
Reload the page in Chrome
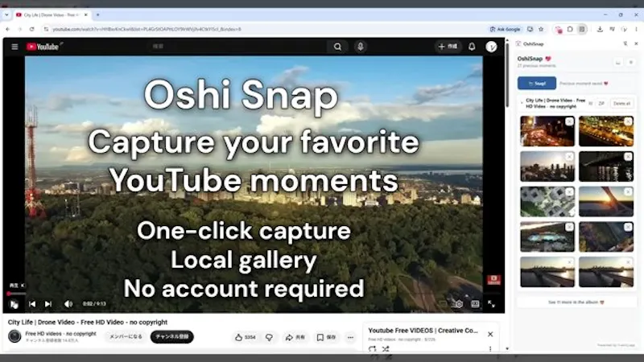coord(31,29)
